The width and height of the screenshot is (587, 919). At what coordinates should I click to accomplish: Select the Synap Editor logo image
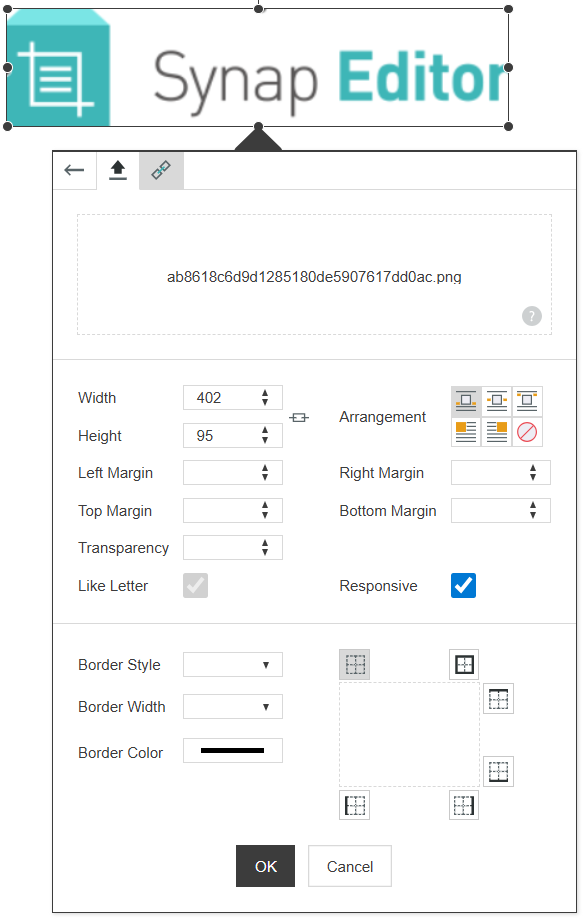[x=258, y=67]
